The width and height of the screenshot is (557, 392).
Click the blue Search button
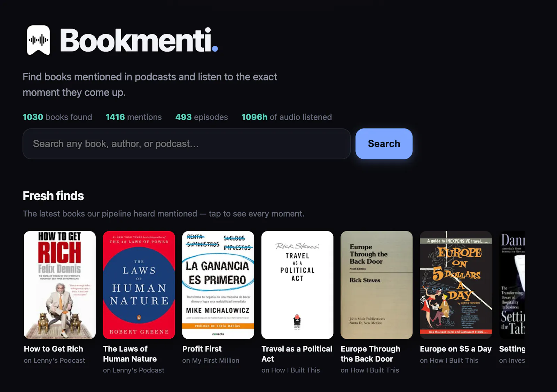(x=384, y=144)
